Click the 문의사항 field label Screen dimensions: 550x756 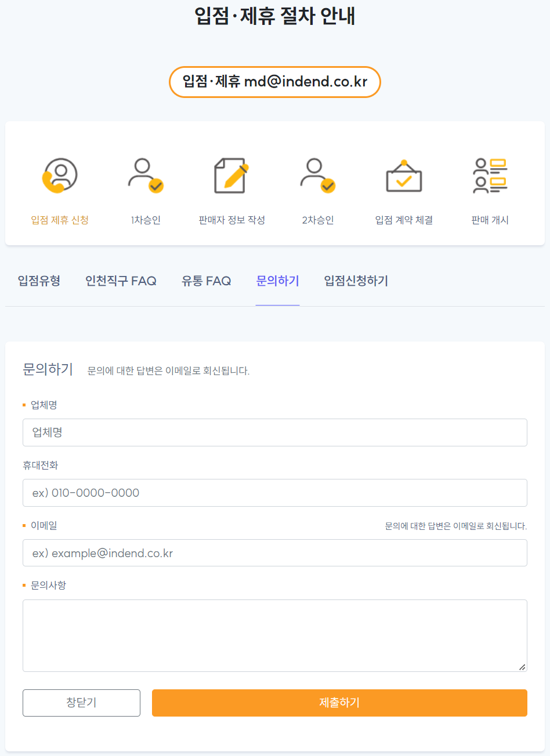[48, 585]
